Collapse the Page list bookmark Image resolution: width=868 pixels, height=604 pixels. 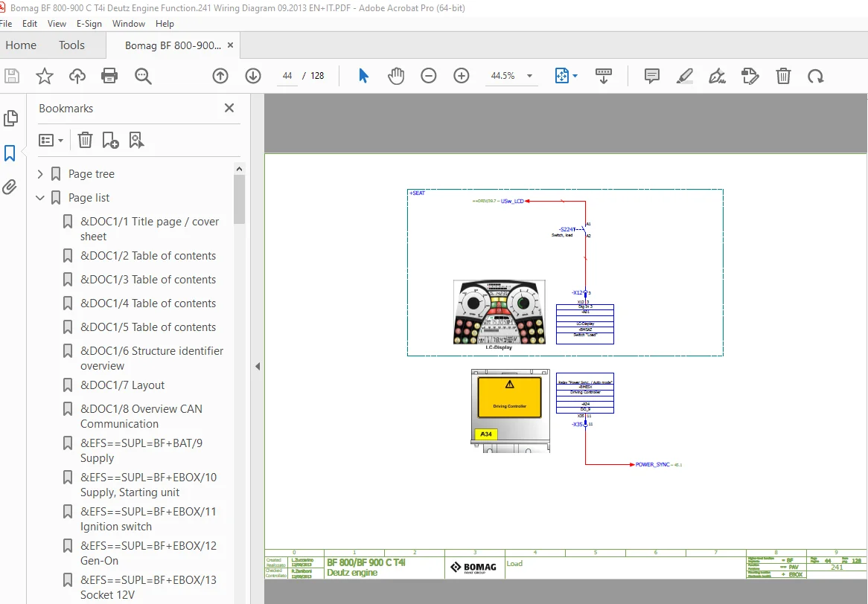(40, 197)
